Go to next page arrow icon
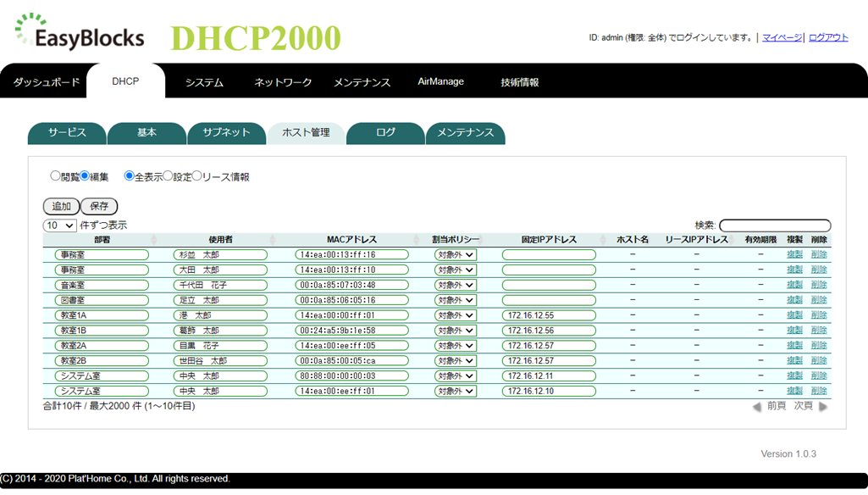868x495 pixels. pyautogui.click(x=823, y=407)
